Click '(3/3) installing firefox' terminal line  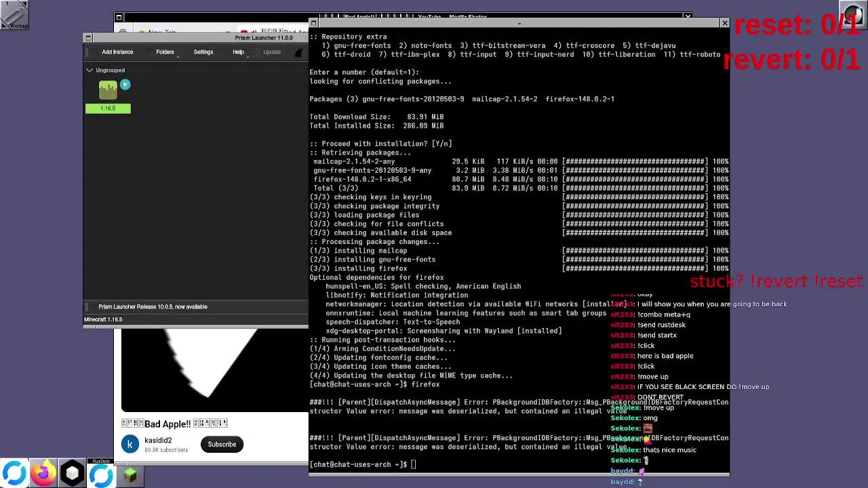coord(358,268)
